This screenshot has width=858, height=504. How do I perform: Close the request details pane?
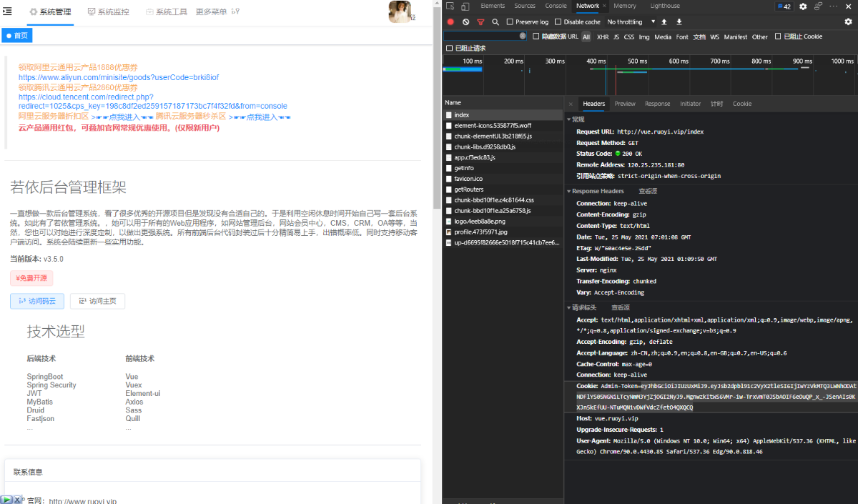pos(571,104)
